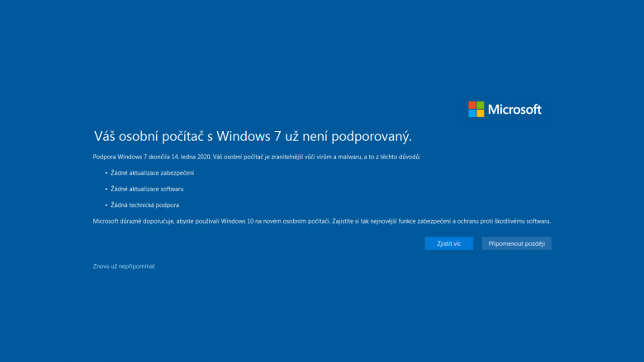Click the "Microsoft důrazně doporučuje" recommendation text
644x362 pixels.
321,221
